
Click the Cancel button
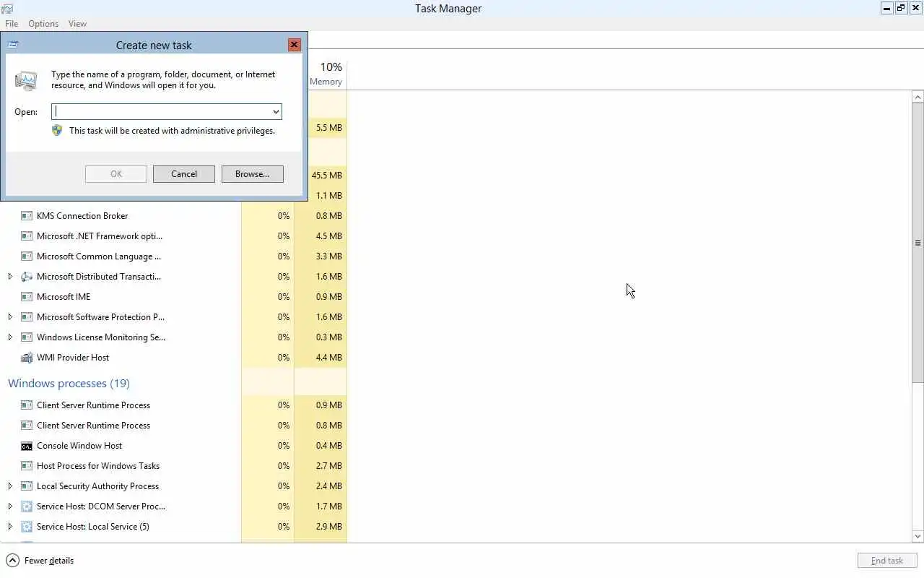tap(184, 174)
